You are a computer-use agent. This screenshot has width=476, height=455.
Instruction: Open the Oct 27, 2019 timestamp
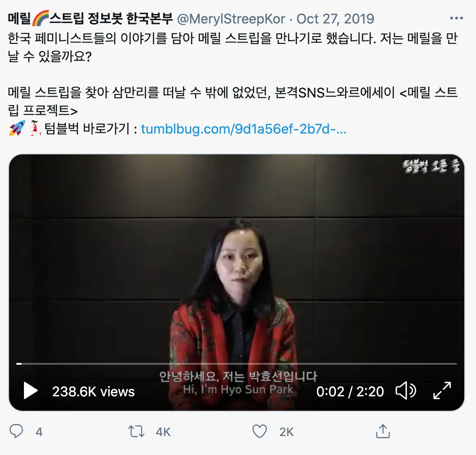click(335, 19)
